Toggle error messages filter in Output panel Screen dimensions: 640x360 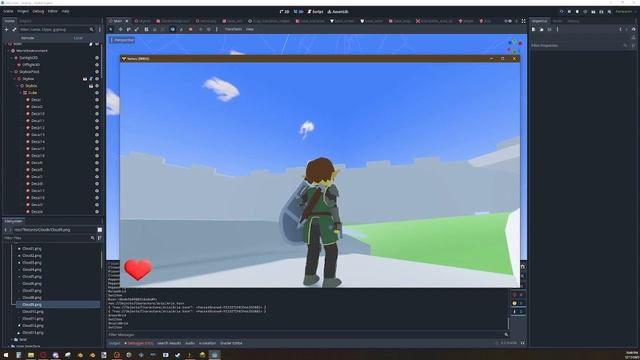coord(517,295)
